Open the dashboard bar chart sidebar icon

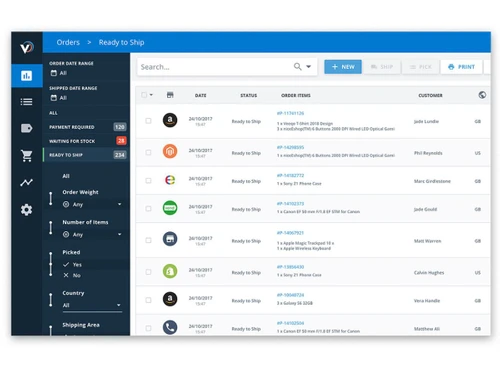pos(27,76)
